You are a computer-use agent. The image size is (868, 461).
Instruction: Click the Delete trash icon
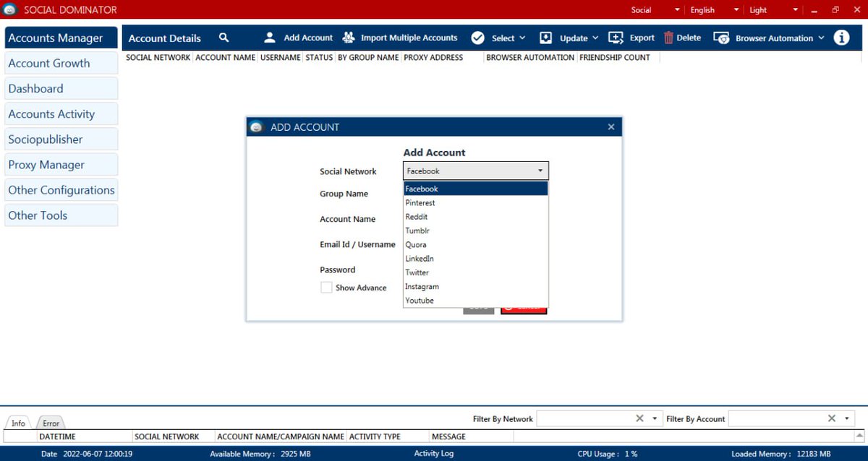point(668,38)
